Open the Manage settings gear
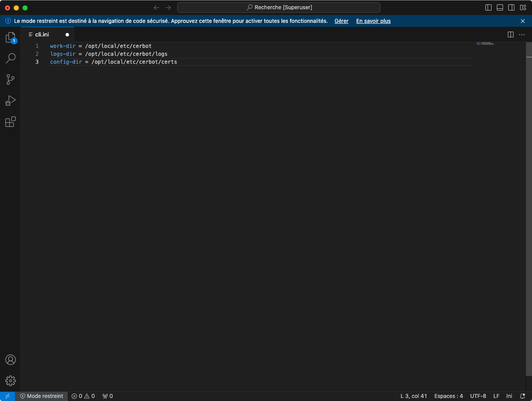This screenshot has height=401, width=532. point(11,380)
